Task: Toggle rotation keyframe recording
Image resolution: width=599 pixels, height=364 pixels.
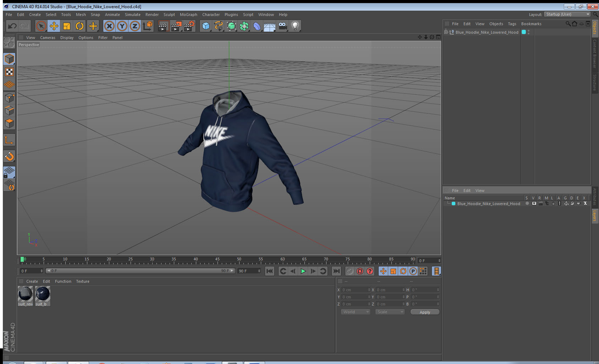Action: tap(403, 271)
